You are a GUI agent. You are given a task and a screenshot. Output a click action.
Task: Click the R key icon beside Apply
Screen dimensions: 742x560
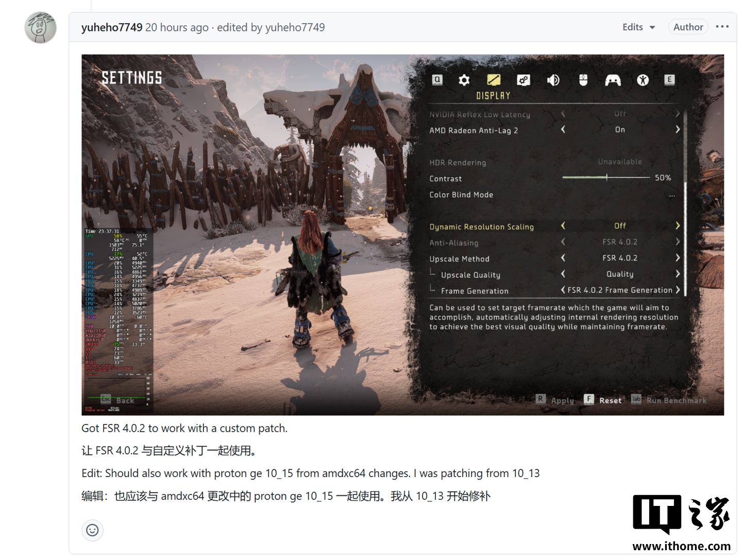[x=540, y=399]
